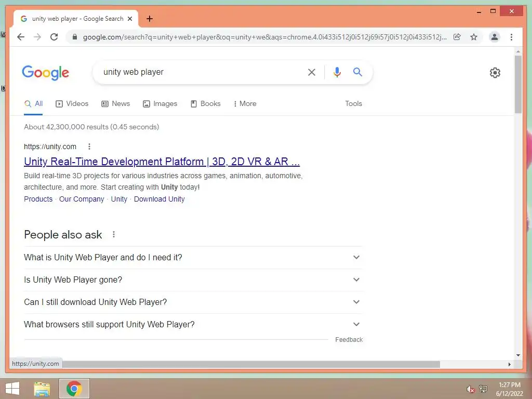The image size is (532, 399).
Task: Open the Download Unity sitelink
Action: [x=159, y=199]
